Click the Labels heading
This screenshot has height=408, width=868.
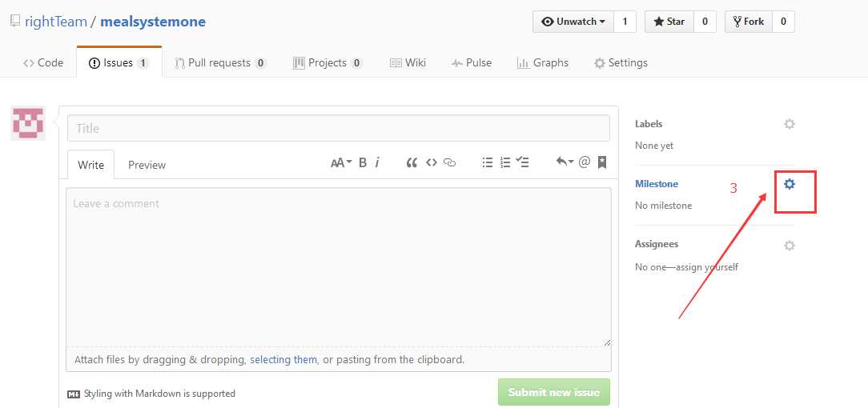point(649,124)
